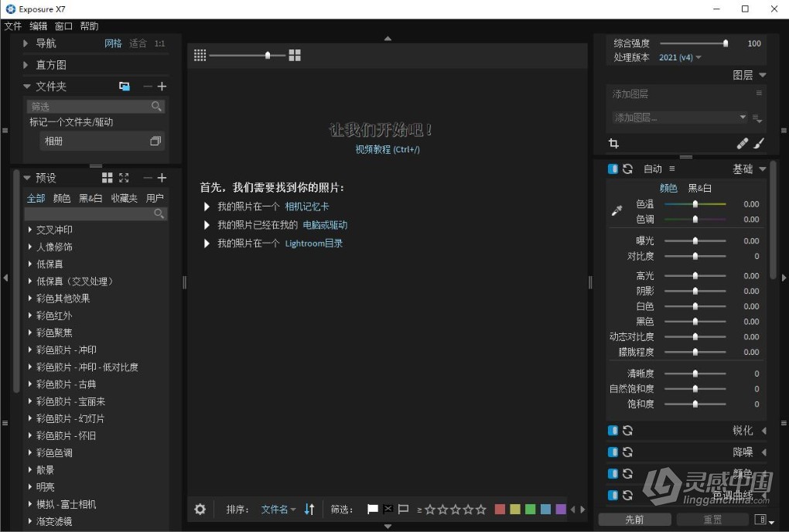Disable the 降噪 adjustment toggle
789x532 pixels.
point(611,452)
